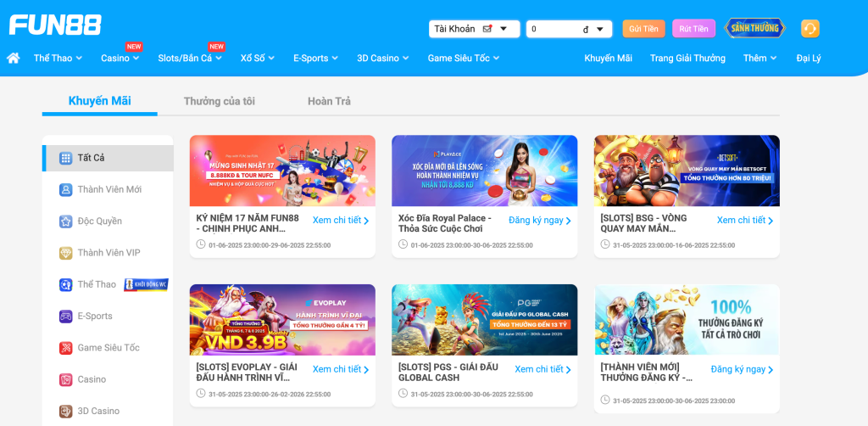Click the Thể Thao soccer ball icon

click(x=66, y=284)
